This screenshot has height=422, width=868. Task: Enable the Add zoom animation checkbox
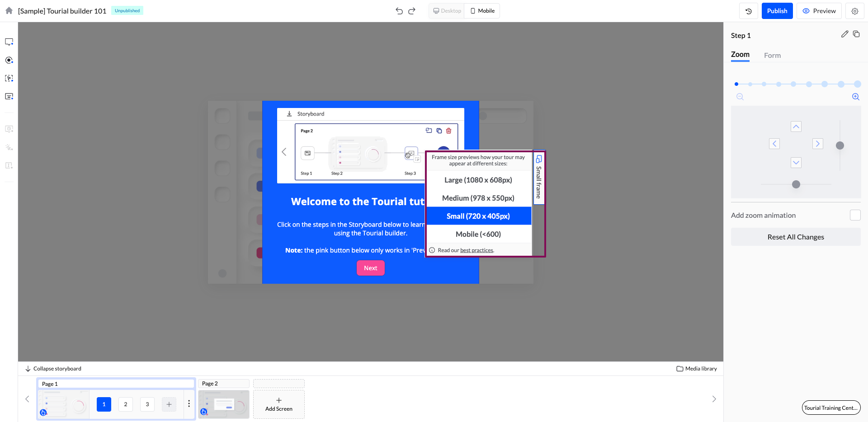[855, 215]
